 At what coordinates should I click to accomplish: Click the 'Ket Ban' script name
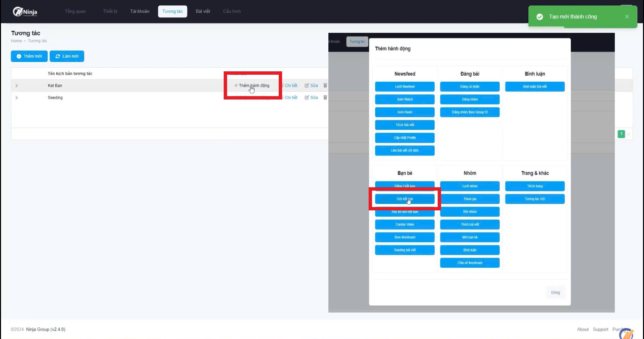pyautogui.click(x=55, y=86)
